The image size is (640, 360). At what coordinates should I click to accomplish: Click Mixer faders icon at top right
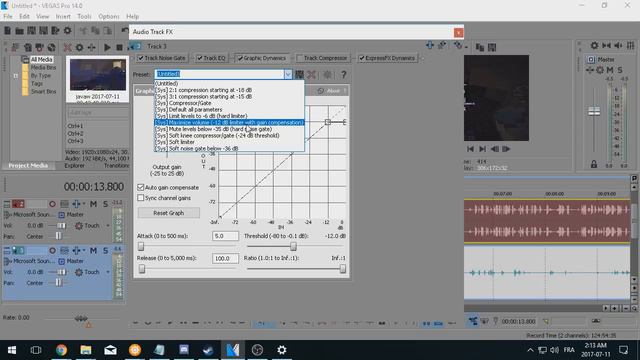coord(631,45)
